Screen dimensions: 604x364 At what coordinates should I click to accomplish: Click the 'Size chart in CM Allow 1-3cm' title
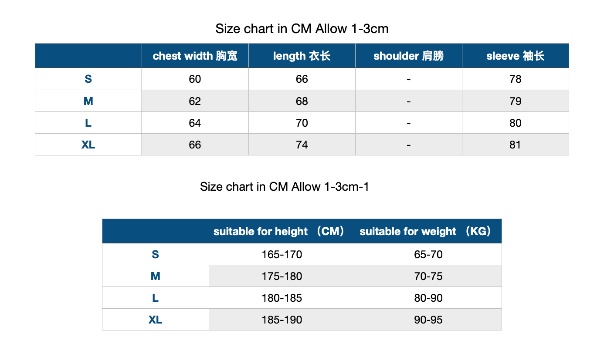(x=302, y=29)
